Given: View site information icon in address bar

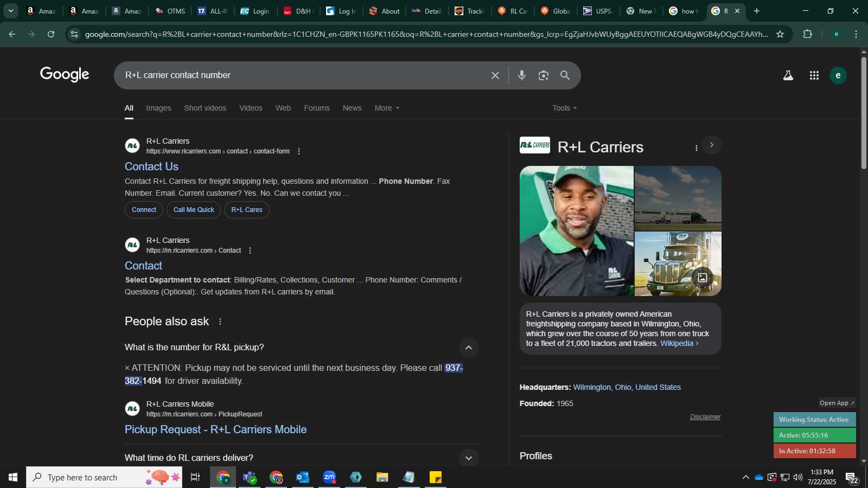Looking at the screenshot, I should (x=74, y=34).
